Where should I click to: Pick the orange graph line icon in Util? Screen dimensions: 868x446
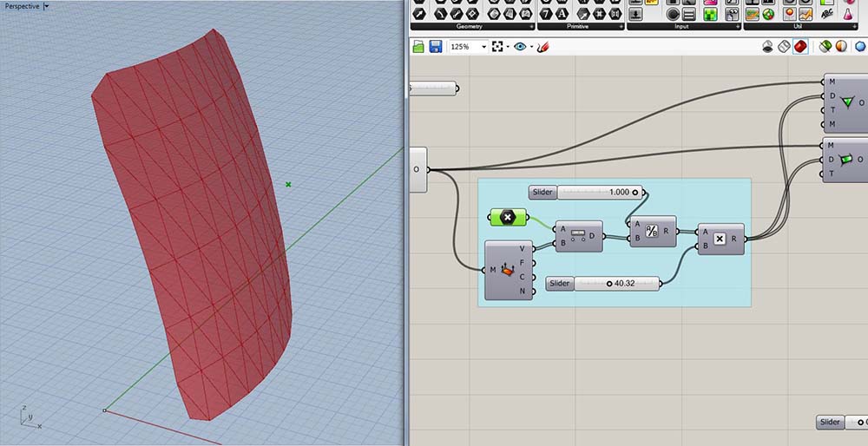pyautogui.click(x=806, y=14)
